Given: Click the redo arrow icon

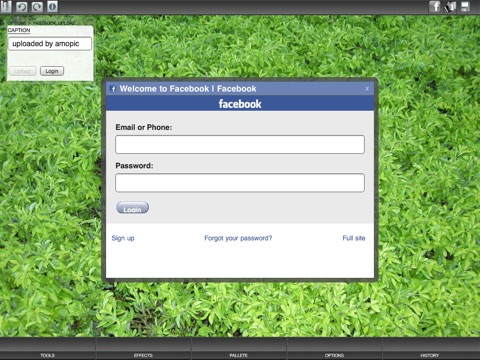Looking at the screenshot, I should coord(37,7).
